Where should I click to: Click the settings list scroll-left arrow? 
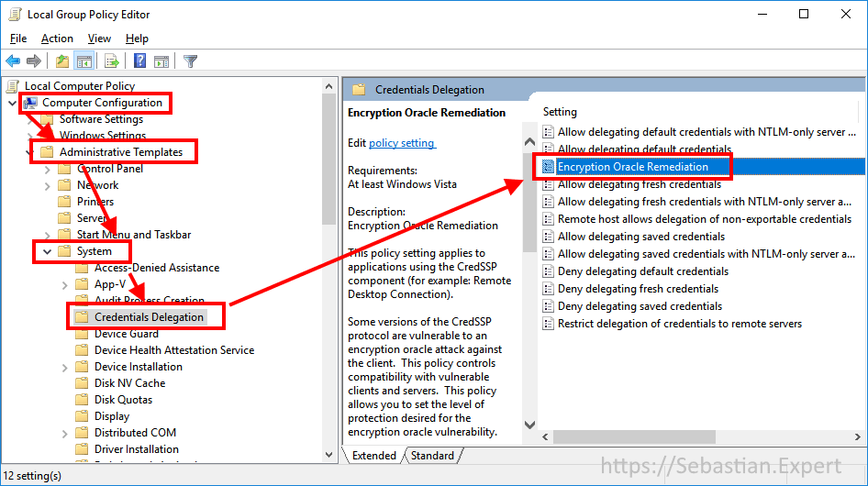(545, 436)
